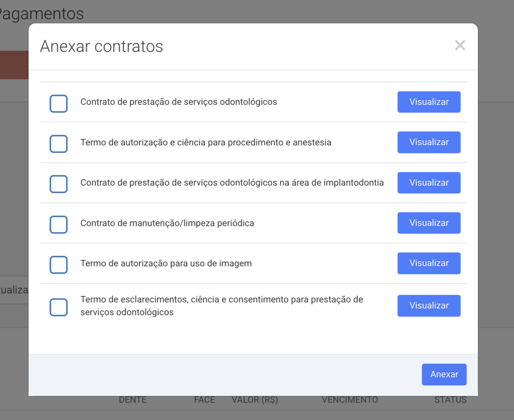Click the Termo de autorização para uso de imagem text
Screen dimensions: 514x420
pos(166,264)
